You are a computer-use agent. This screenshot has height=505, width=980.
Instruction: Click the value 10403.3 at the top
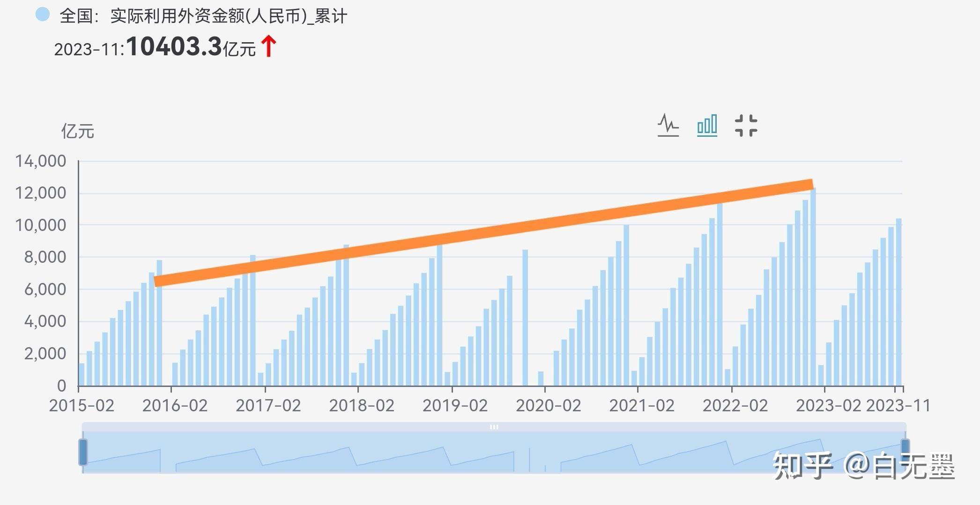[174, 46]
